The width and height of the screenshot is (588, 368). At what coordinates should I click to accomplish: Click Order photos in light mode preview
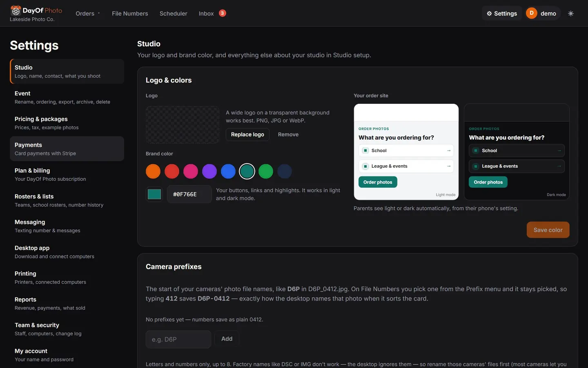[378, 182]
